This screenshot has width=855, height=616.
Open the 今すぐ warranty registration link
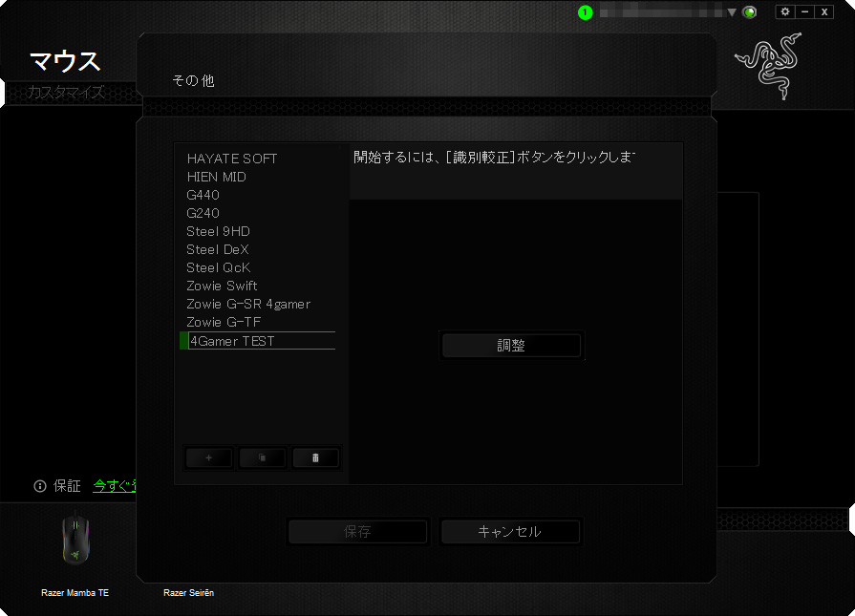pos(115,486)
